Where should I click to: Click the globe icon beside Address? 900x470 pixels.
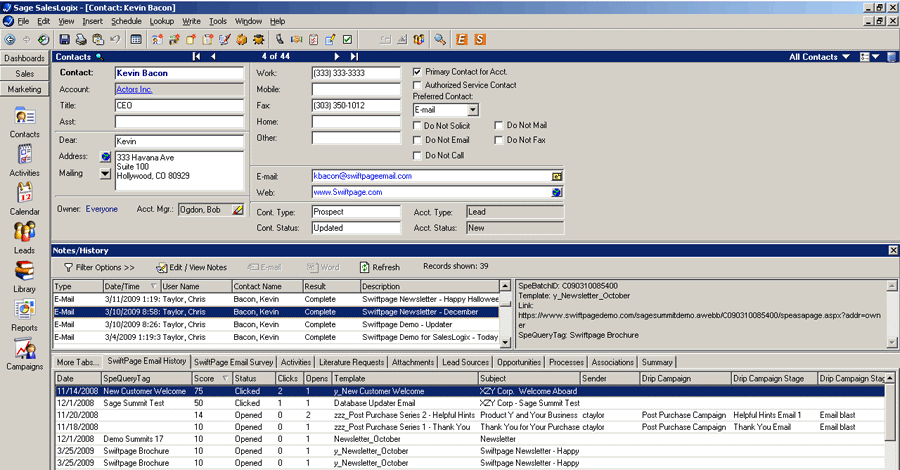click(106, 157)
